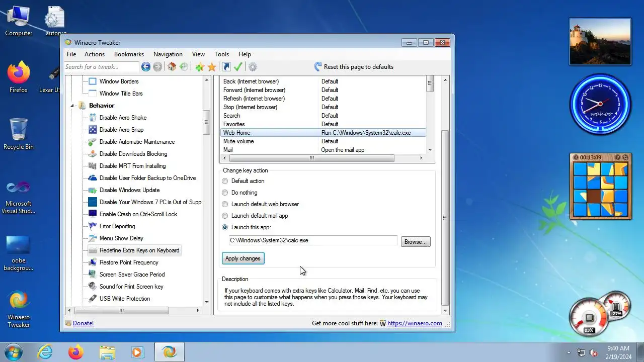Select the Web Home key row

pos(323,133)
